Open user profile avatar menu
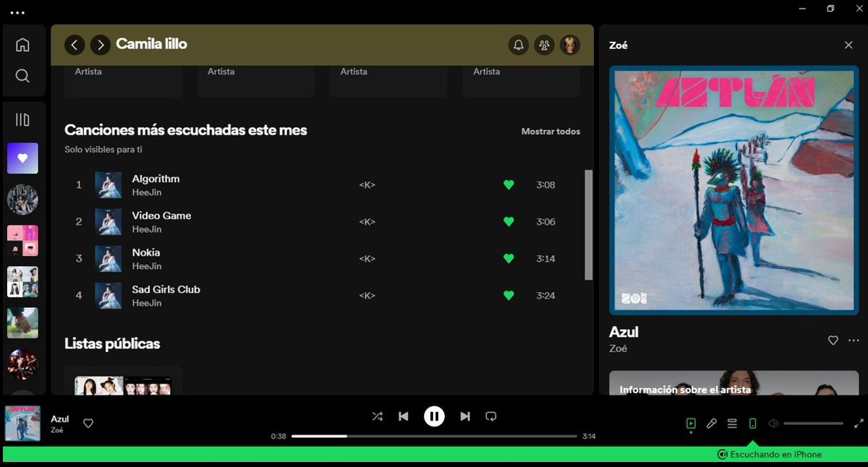The image size is (868, 467). coord(570,45)
